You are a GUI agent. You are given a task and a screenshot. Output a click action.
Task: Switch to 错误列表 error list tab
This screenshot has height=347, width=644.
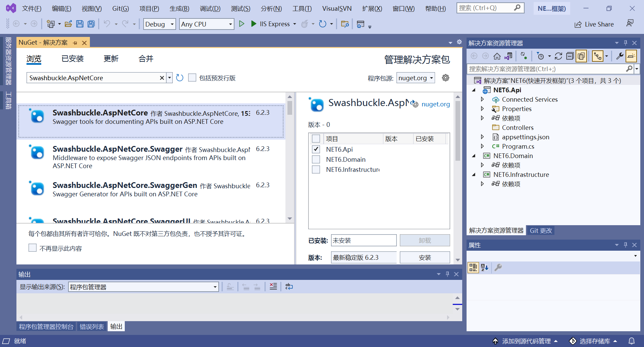click(92, 327)
